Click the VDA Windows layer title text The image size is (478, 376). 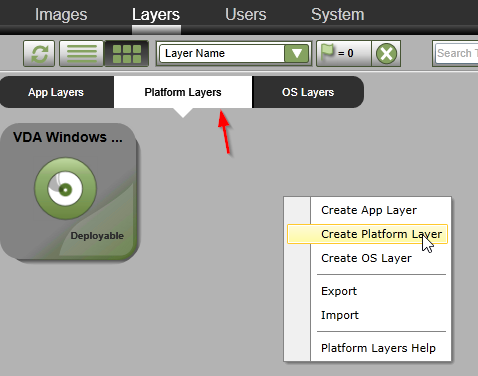[68, 137]
